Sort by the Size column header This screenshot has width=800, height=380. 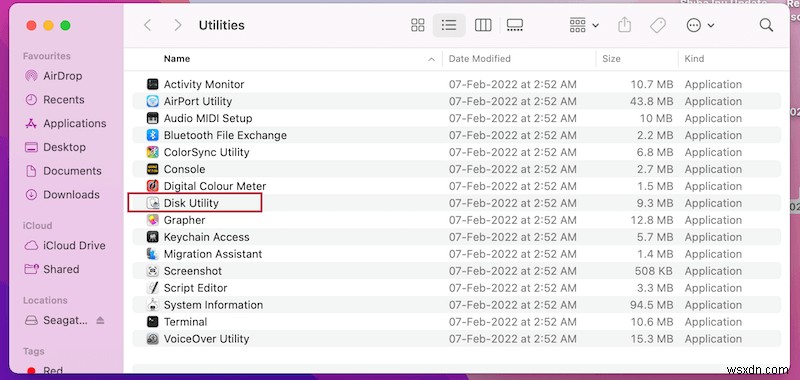click(611, 59)
